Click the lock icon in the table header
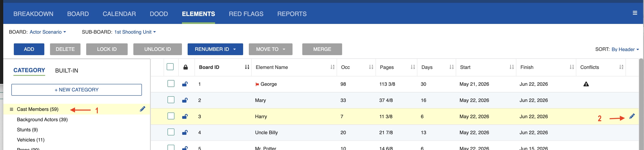The height and width of the screenshot is (150, 644). pos(186,67)
